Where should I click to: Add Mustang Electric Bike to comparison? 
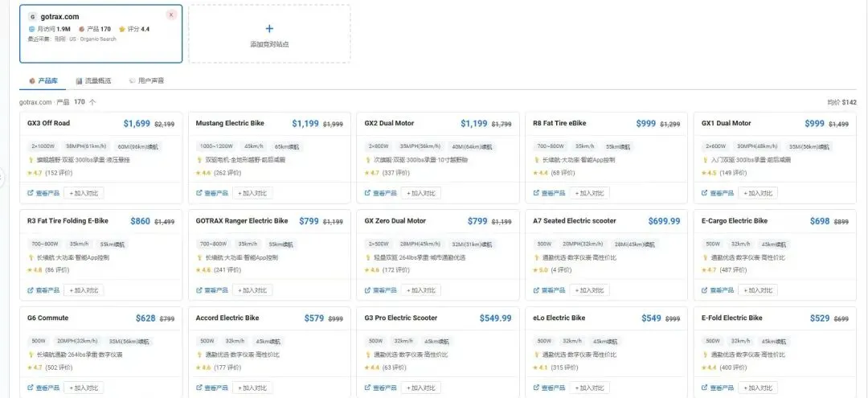252,193
